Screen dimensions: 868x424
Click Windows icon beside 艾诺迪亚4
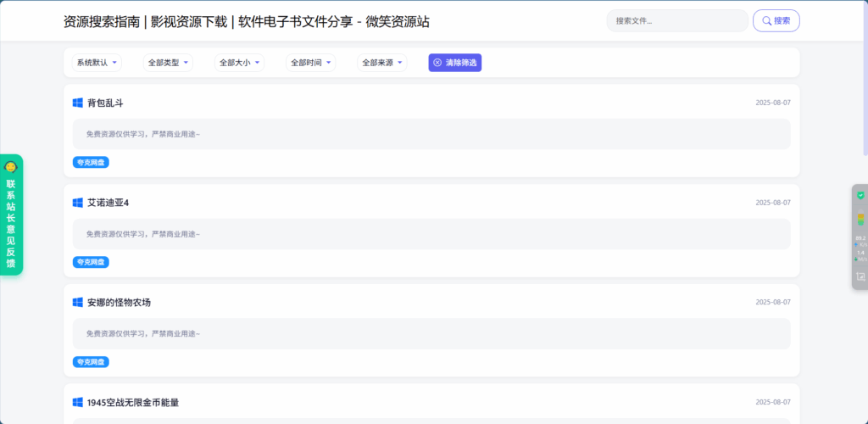77,203
